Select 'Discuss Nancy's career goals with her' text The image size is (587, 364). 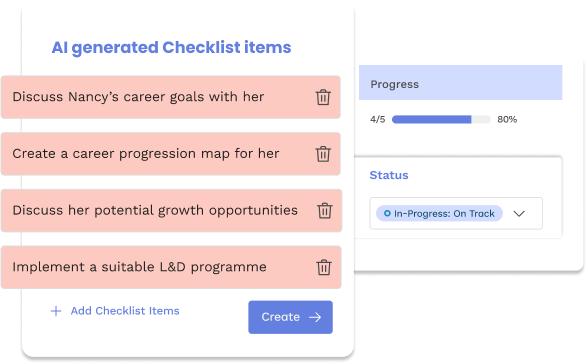[x=138, y=97]
